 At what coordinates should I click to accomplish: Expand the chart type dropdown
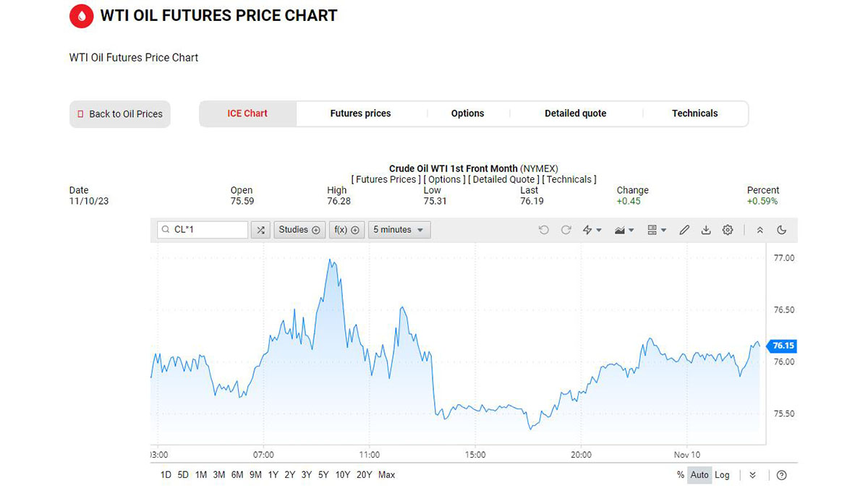click(x=624, y=230)
